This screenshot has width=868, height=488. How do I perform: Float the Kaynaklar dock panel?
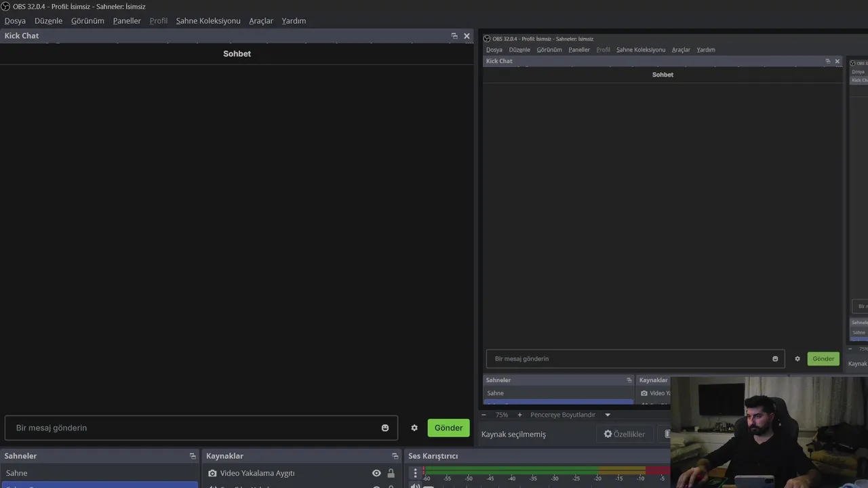[x=395, y=456]
